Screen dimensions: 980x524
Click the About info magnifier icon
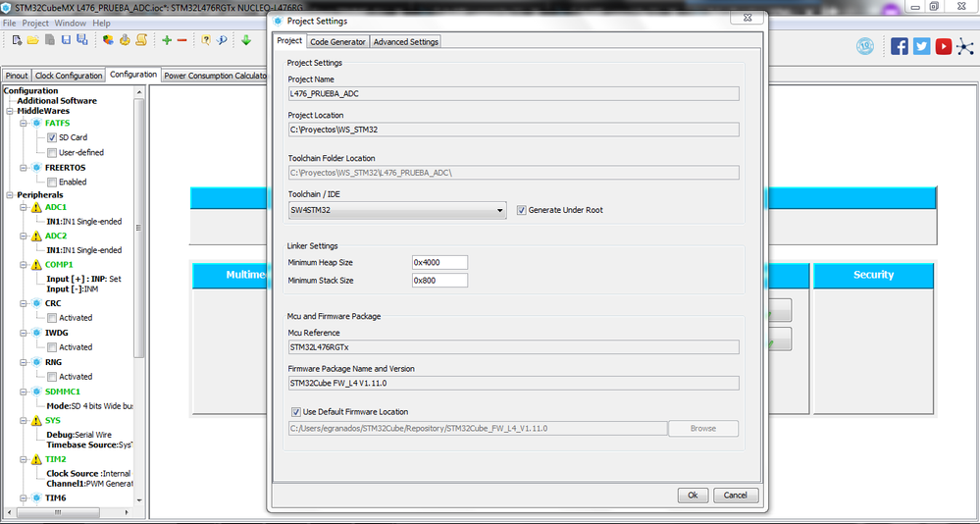click(222, 40)
